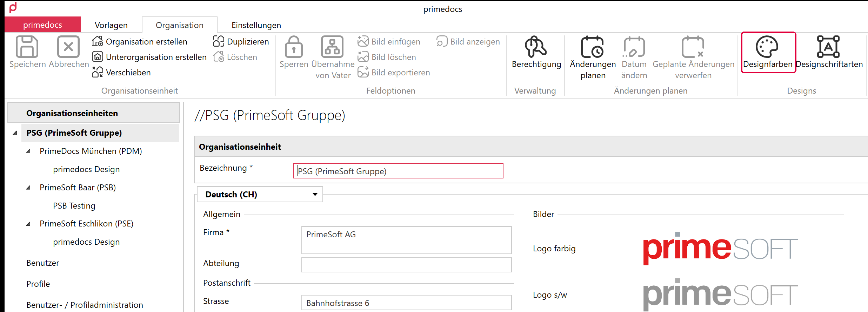Click Übernahme von Vater icon
The height and width of the screenshot is (312, 868).
332,47
